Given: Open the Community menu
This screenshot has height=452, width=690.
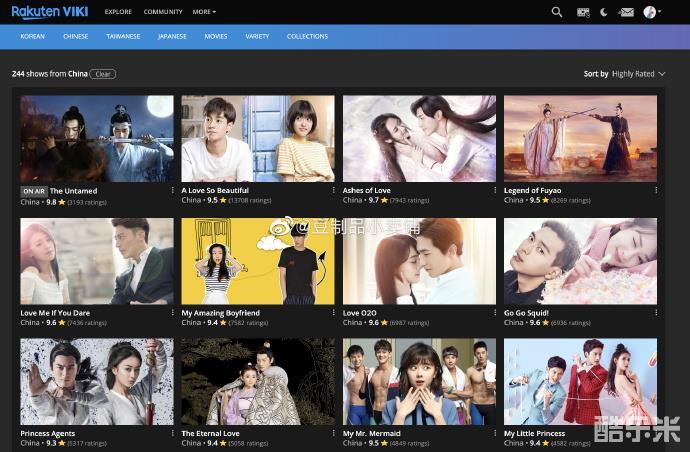Looking at the screenshot, I should point(163,12).
